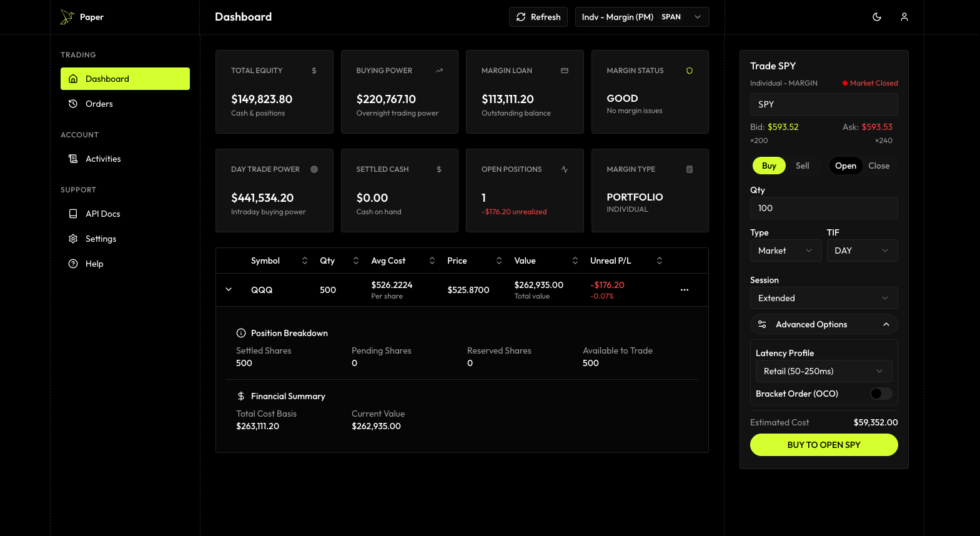980x536 pixels.
Task: Select the Close position option
Action: 879,166
